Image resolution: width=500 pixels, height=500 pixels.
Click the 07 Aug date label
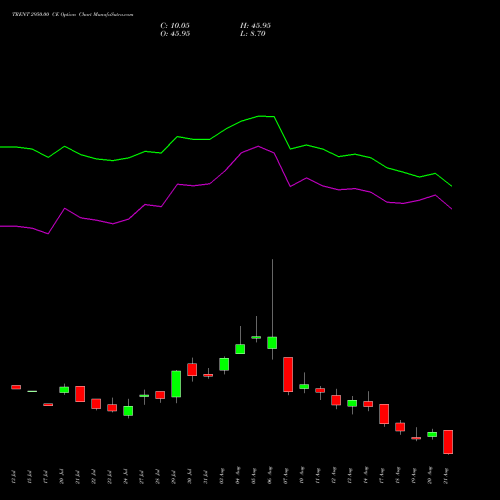click(286, 476)
